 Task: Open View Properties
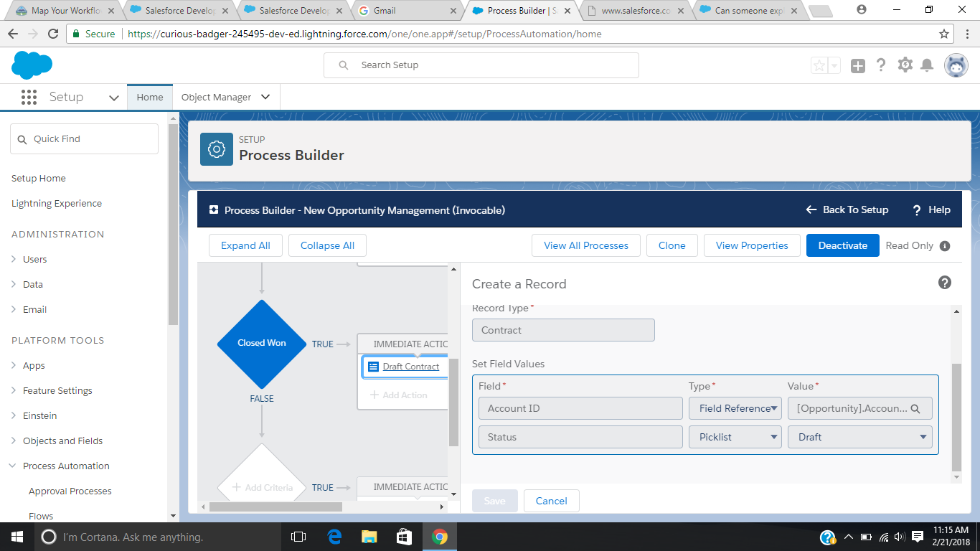[x=752, y=245]
